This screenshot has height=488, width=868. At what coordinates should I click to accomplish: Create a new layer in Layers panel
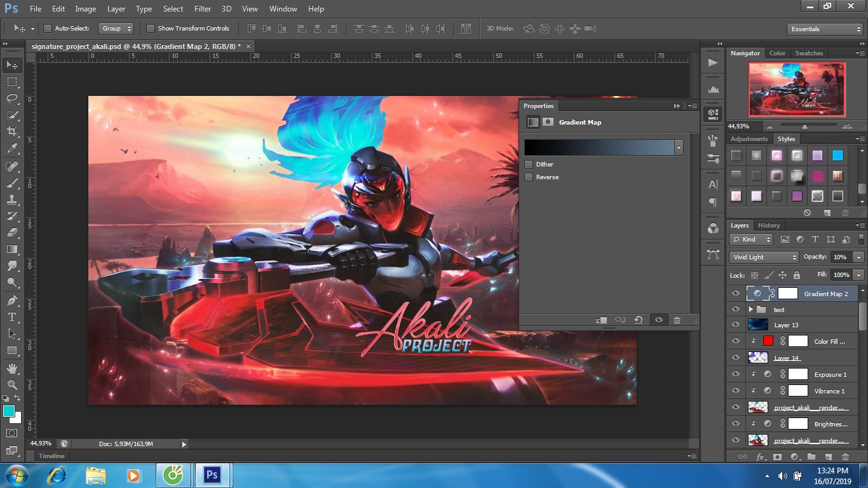pyautogui.click(x=828, y=456)
